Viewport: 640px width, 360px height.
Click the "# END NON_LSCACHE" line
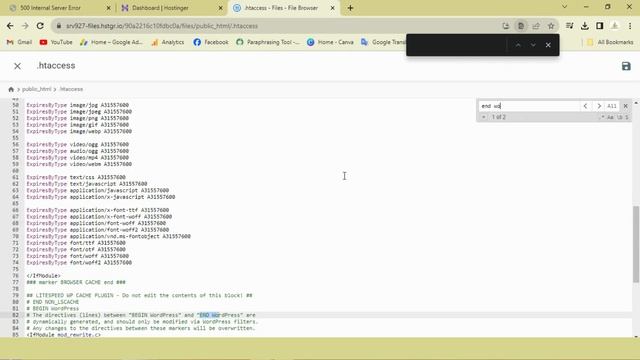[x=53, y=302]
